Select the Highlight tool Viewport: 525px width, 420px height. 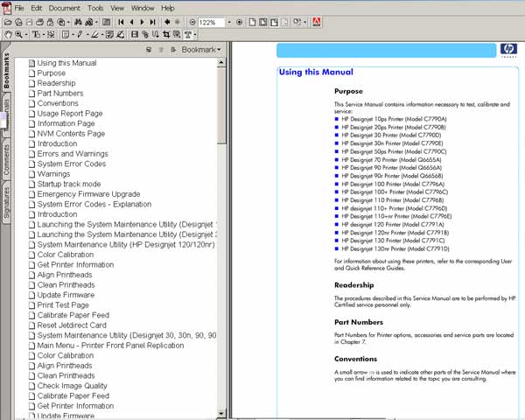pyautogui.click(x=94, y=34)
